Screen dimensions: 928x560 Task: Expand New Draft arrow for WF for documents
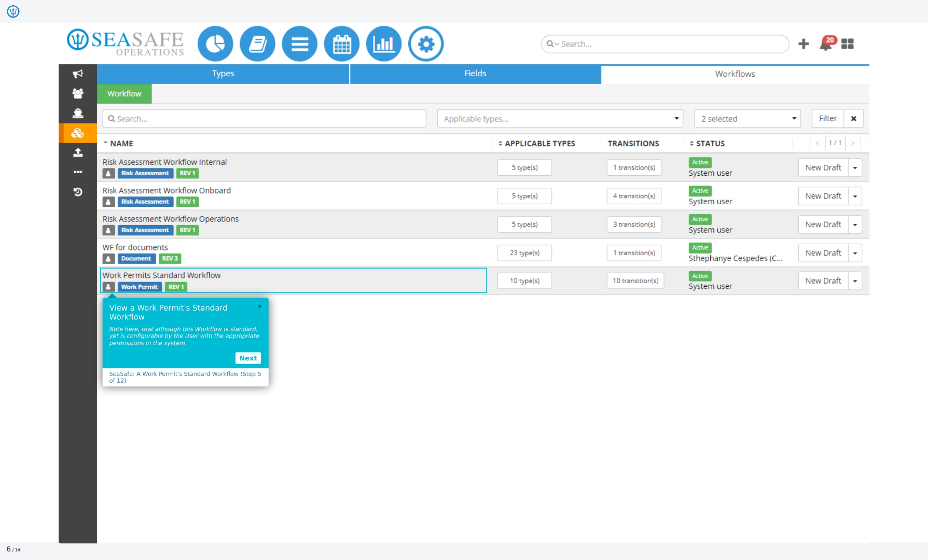click(x=855, y=254)
